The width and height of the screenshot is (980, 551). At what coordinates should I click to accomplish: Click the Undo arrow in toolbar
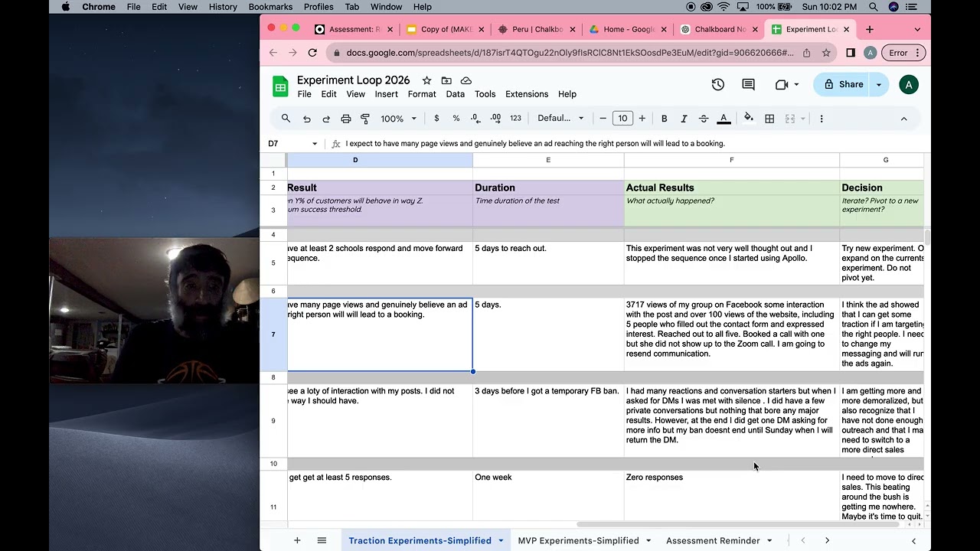[x=306, y=119]
